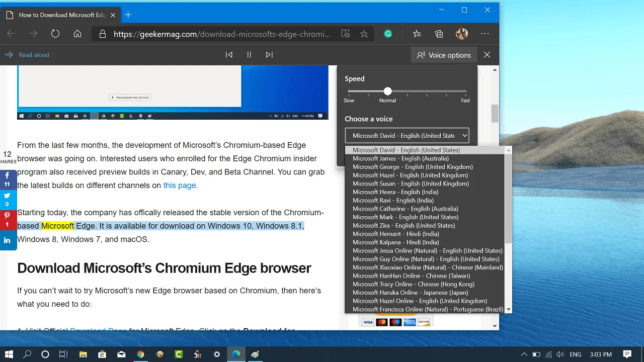Open the Favorites list icon
The height and width of the screenshot is (362, 644).
coord(417,34)
